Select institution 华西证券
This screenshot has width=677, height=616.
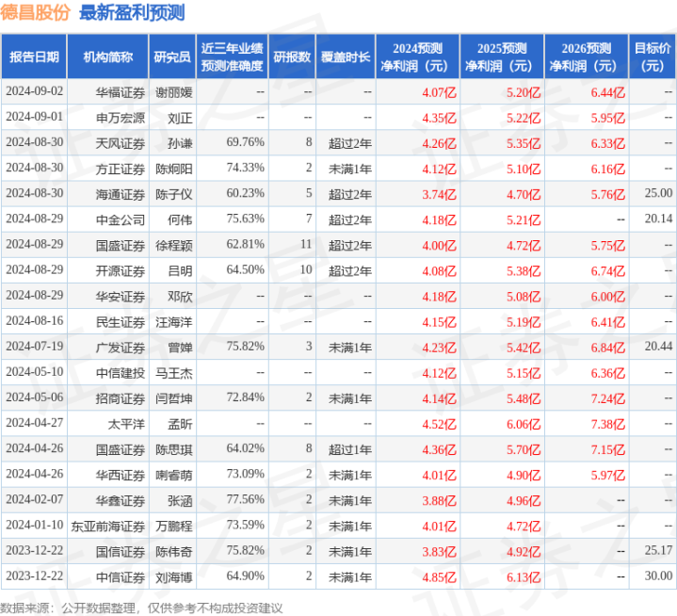[x=121, y=475]
